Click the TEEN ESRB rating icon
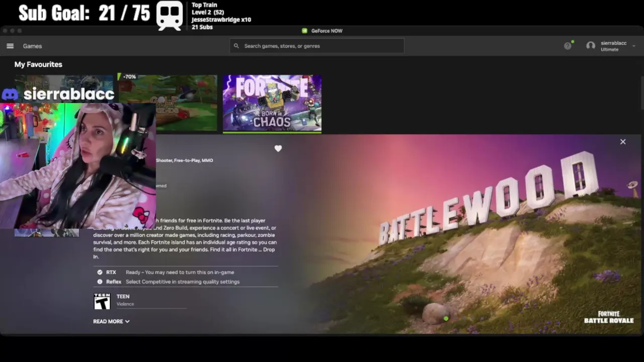The height and width of the screenshot is (362, 644). pyautogui.click(x=102, y=301)
